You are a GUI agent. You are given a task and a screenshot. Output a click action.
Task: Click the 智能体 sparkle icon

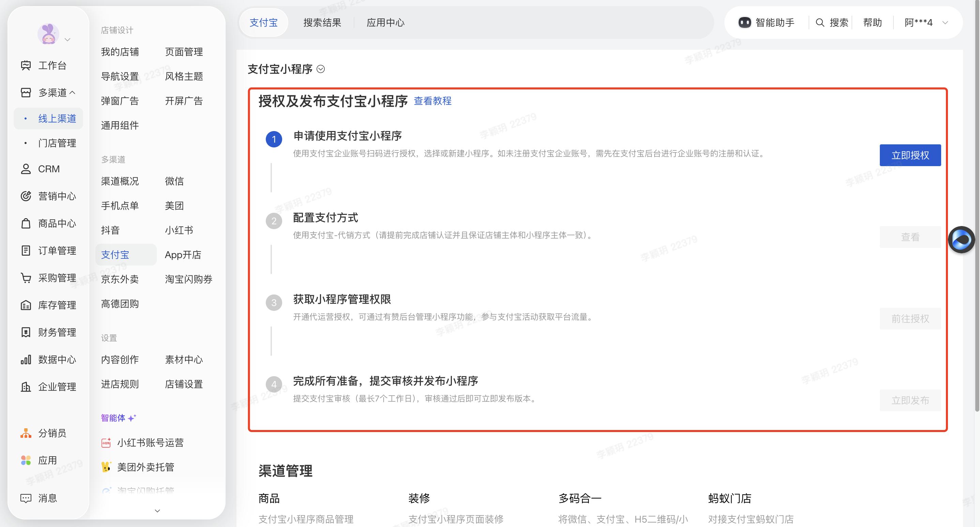click(132, 418)
